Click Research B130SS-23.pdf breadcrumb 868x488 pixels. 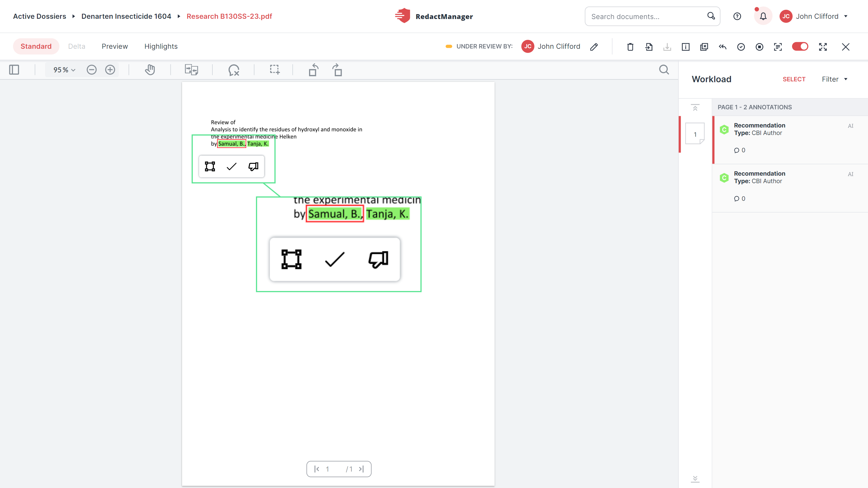point(229,16)
